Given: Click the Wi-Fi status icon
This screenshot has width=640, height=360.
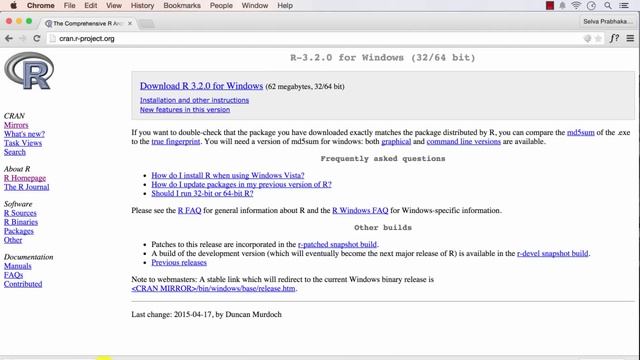Looking at the screenshot, I should point(576,6).
